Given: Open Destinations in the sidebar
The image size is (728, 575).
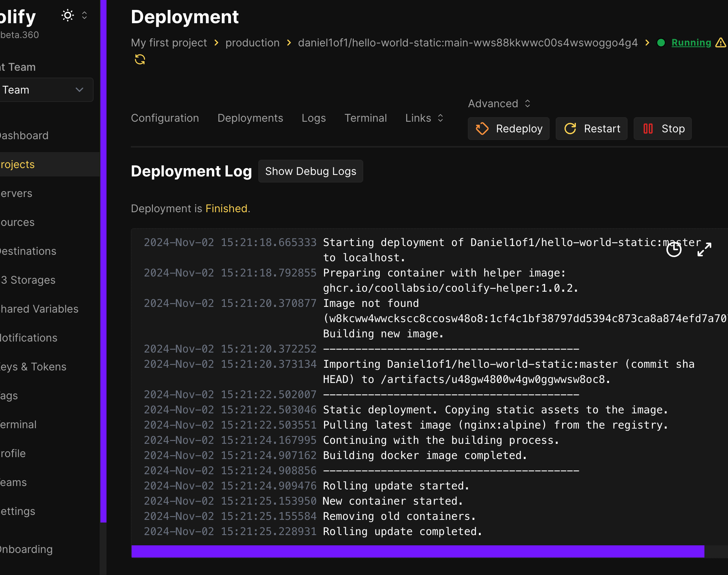Looking at the screenshot, I should coord(28,251).
